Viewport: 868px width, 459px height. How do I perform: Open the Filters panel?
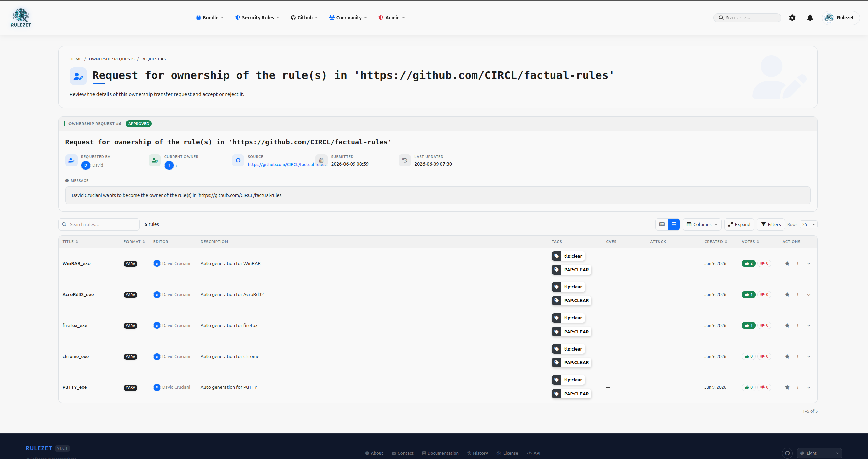coord(771,224)
